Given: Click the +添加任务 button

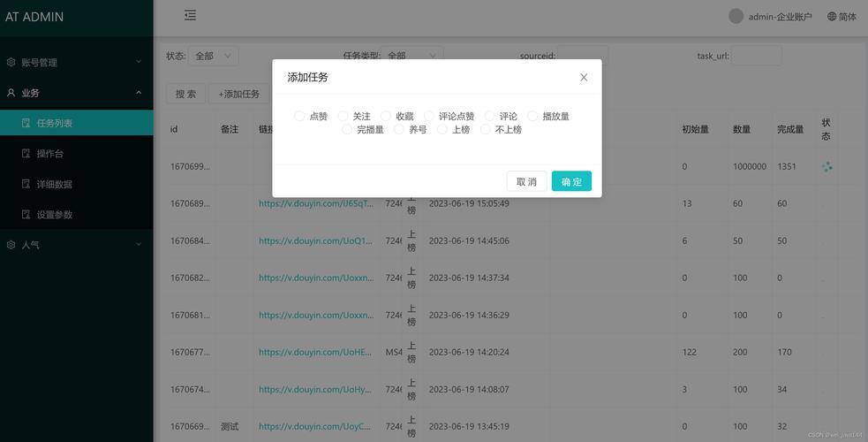Looking at the screenshot, I should pyautogui.click(x=239, y=94).
